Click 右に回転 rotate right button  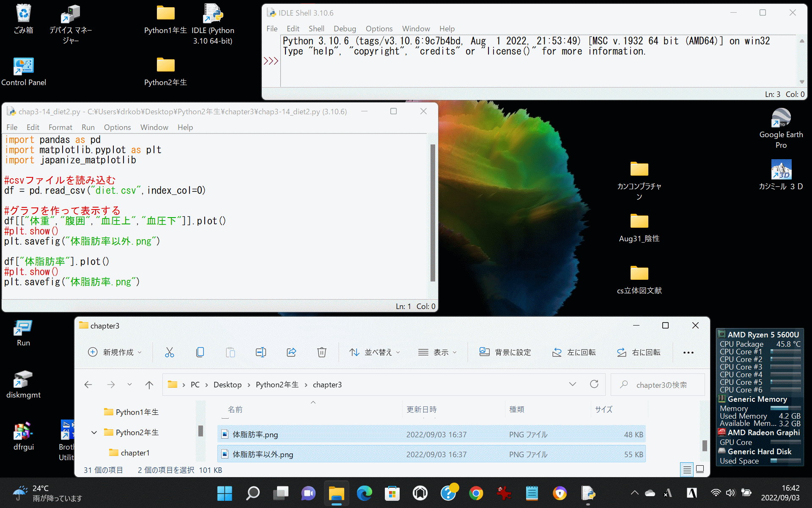pos(639,352)
